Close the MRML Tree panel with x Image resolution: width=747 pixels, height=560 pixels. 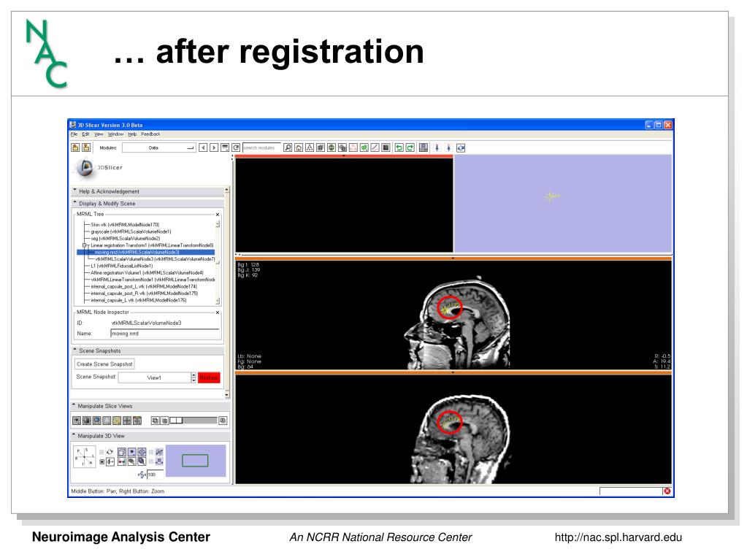click(218, 215)
